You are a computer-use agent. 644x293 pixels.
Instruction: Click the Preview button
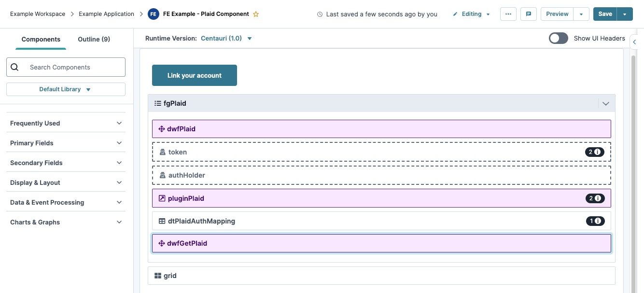(557, 14)
